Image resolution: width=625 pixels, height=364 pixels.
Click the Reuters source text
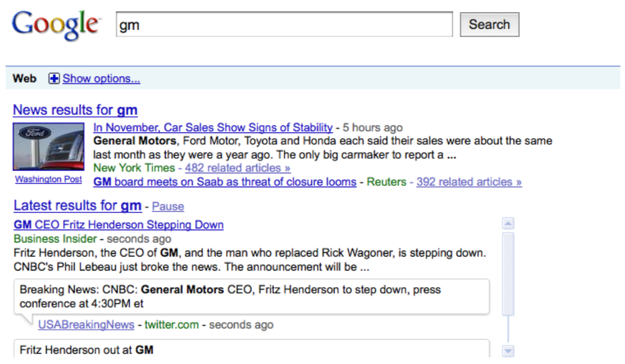coord(386,182)
